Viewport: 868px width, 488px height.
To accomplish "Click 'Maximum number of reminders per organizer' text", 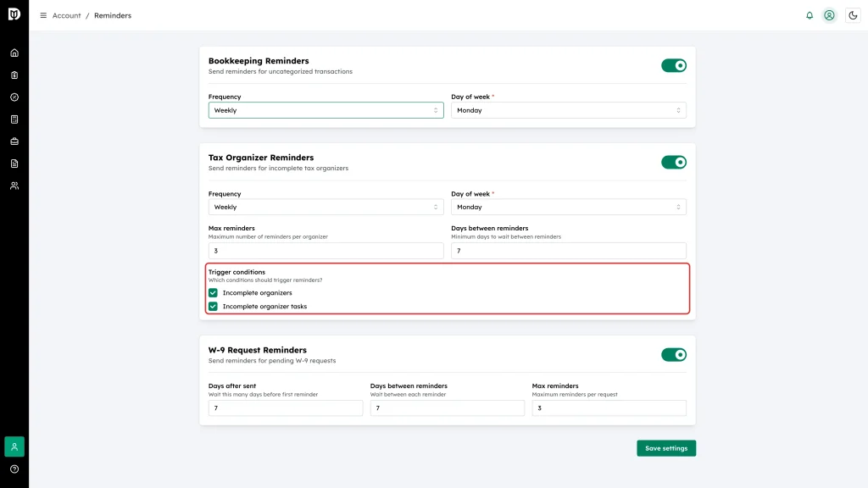I will [x=268, y=237].
